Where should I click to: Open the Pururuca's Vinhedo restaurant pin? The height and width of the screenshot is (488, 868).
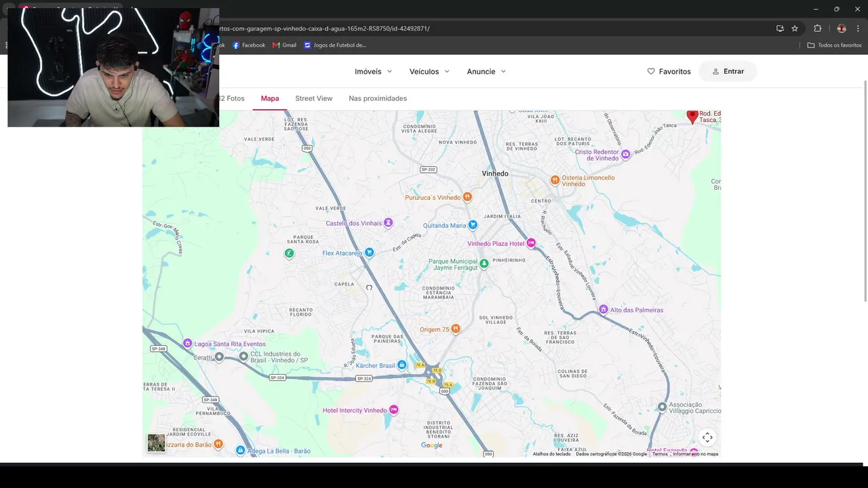tap(467, 197)
